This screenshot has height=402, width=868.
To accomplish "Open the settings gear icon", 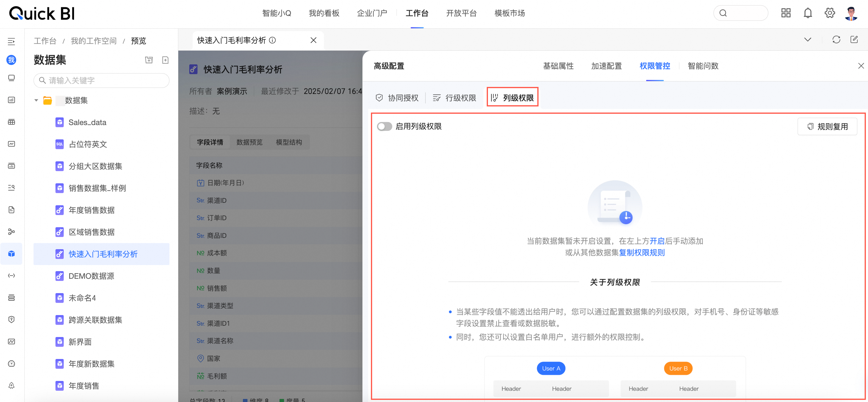I will pos(829,13).
